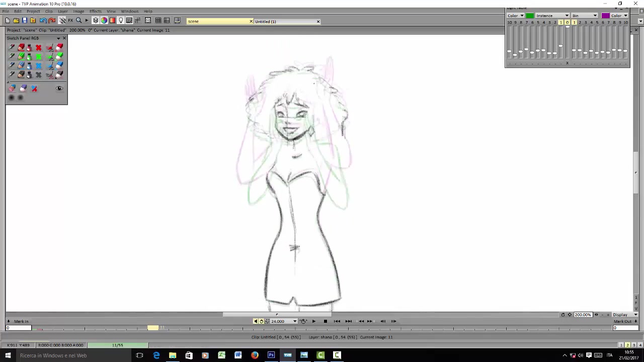Screen dimensions: 644x362
Task: Select the magnifier zoom tool icon
Action: coord(78,21)
